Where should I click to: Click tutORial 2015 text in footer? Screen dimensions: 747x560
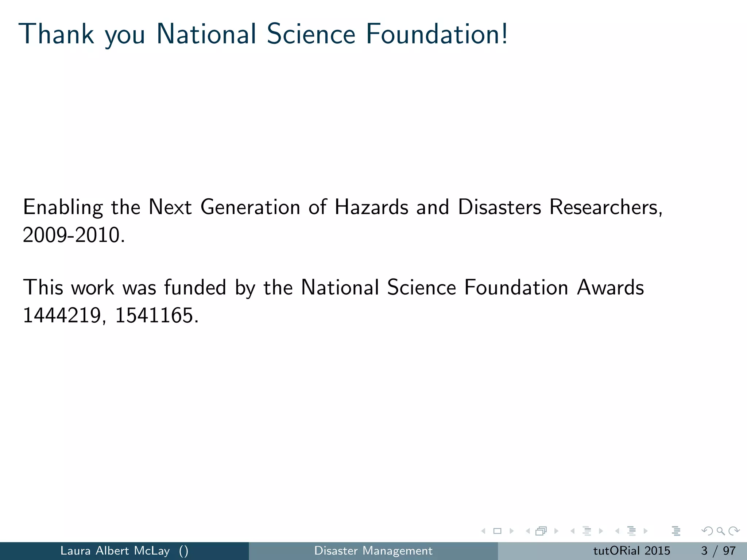[631, 551]
